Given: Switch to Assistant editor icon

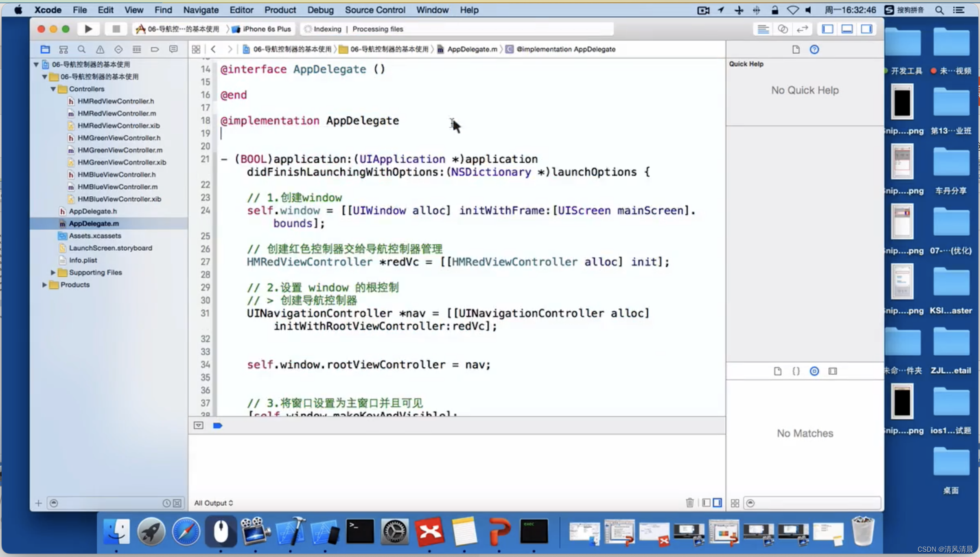Looking at the screenshot, I should pyautogui.click(x=783, y=29).
